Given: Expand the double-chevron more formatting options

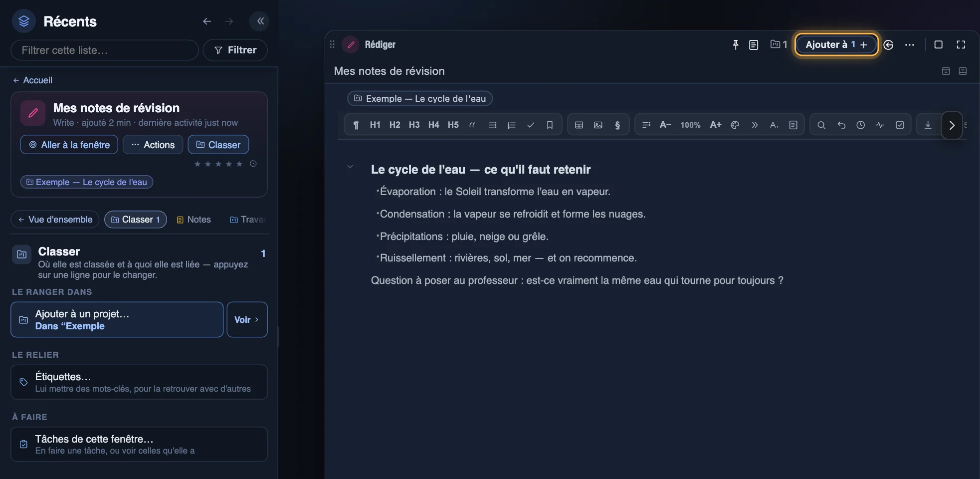Looking at the screenshot, I should (x=755, y=125).
